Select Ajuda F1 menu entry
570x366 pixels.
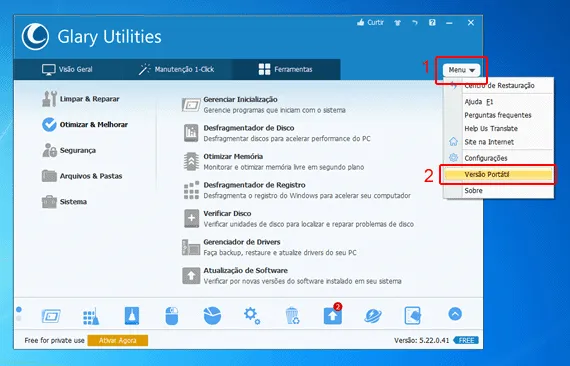click(x=499, y=102)
